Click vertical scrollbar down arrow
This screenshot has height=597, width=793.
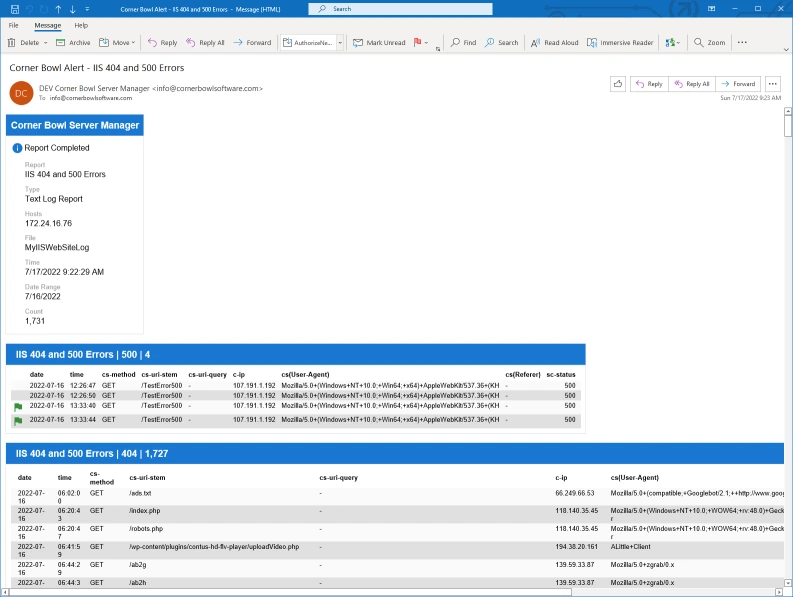tap(788, 583)
